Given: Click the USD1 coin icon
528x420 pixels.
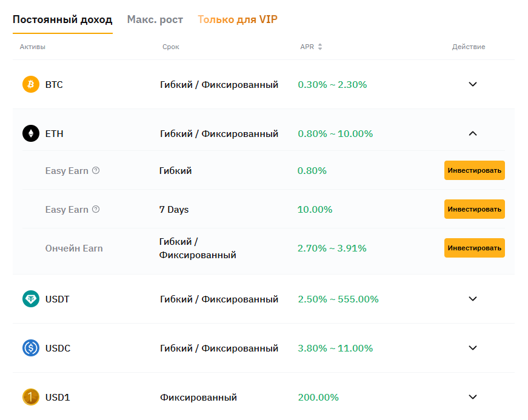Looking at the screenshot, I should click(x=31, y=397).
